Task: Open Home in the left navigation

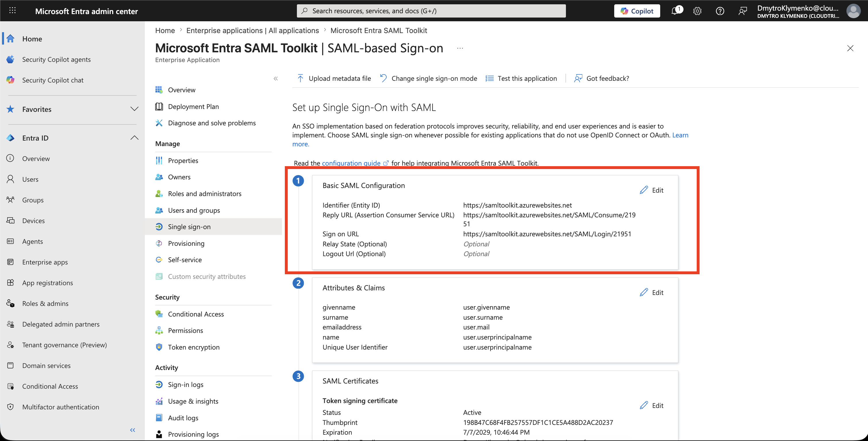Action: point(32,39)
